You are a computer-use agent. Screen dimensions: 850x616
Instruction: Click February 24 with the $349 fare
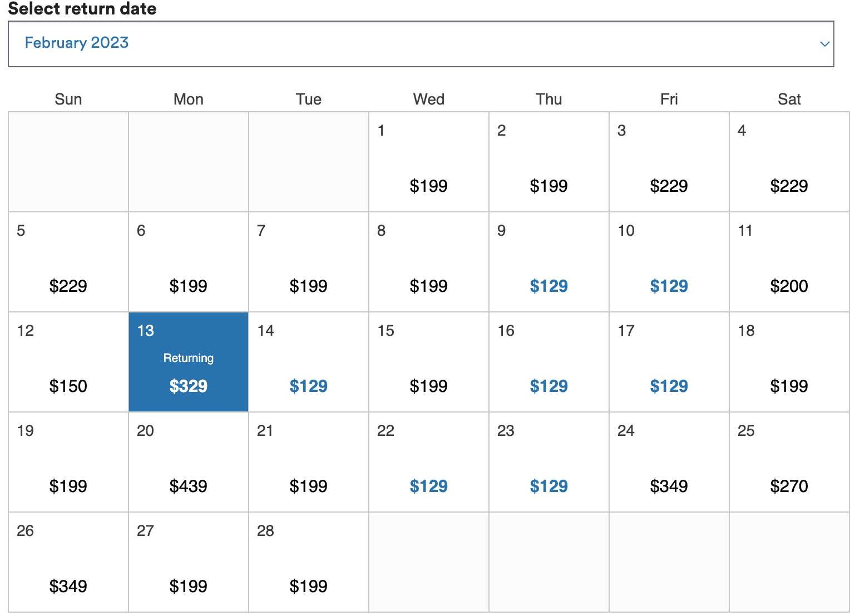pyautogui.click(x=669, y=461)
